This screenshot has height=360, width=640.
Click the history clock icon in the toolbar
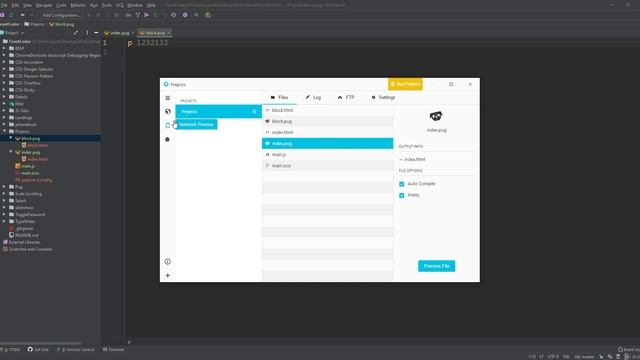click(x=173, y=15)
